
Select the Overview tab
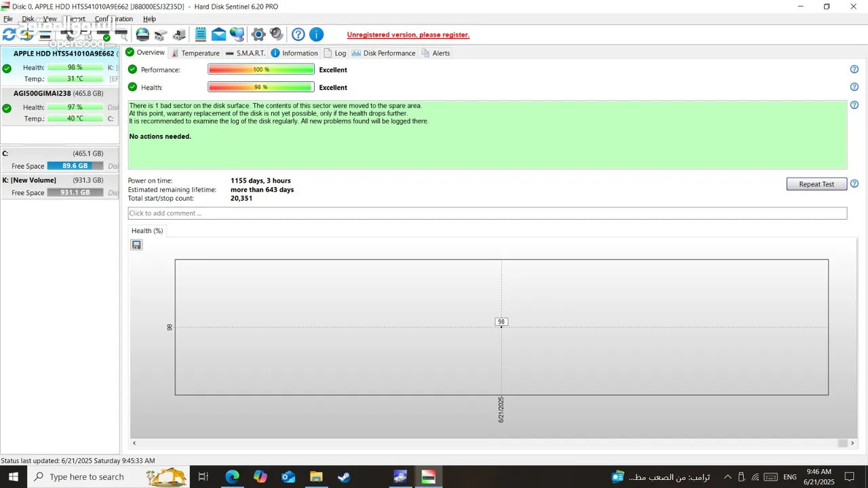pyautogui.click(x=146, y=52)
